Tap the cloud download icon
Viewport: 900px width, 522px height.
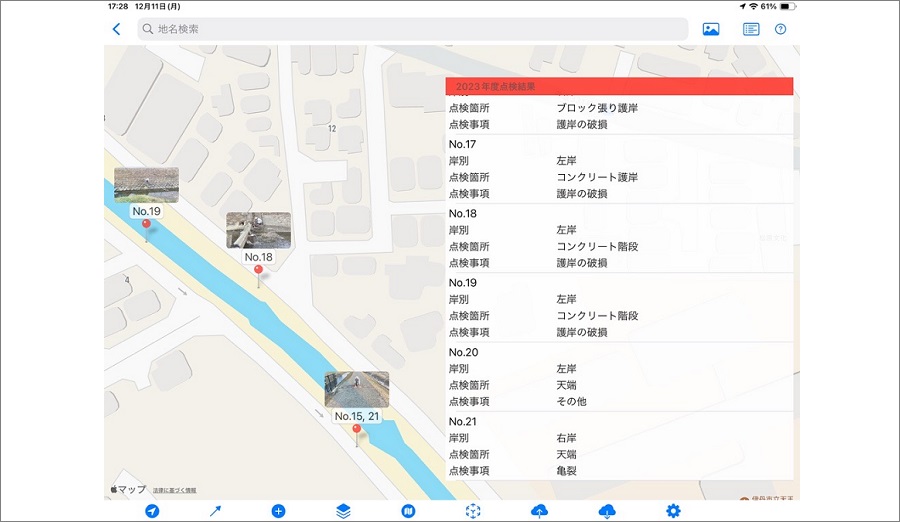pyautogui.click(x=607, y=511)
